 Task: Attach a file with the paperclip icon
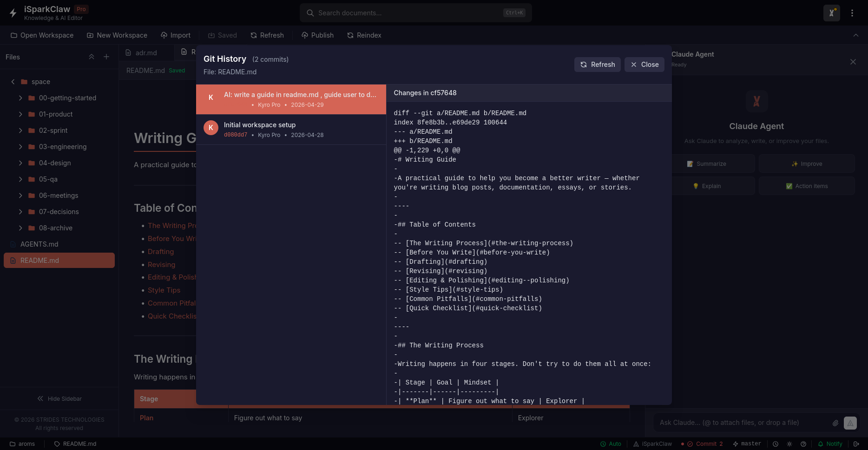click(835, 423)
